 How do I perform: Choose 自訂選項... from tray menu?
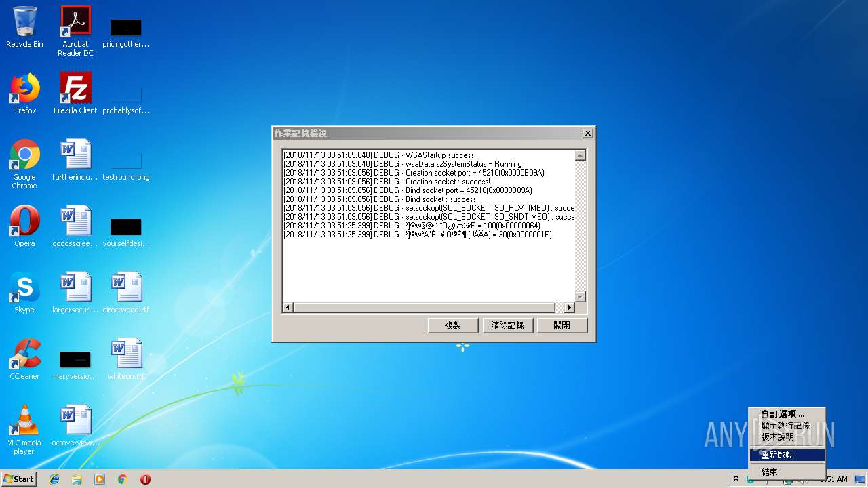(x=787, y=414)
